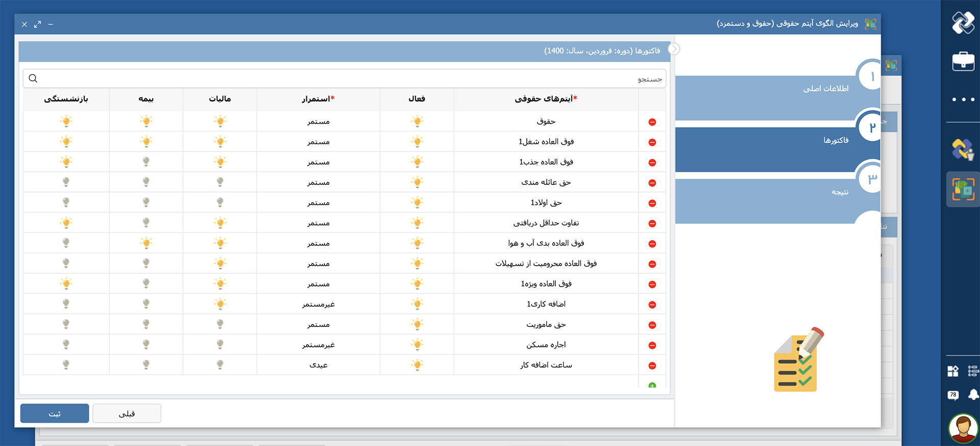The height and width of the screenshot is (446, 980).
Task: Toggle بازنشستگی bulb for حق ماموریت row
Action: [x=66, y=324]
